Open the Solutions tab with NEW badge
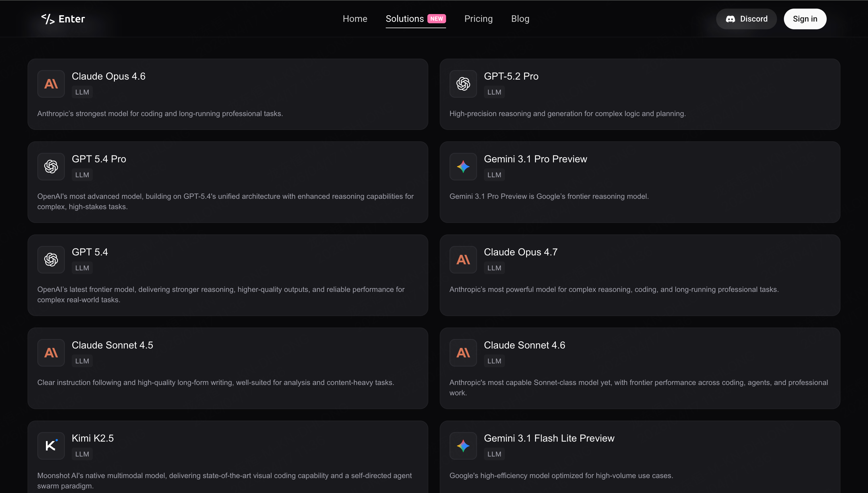The width and height of the screenshot is (868, 493). click(x=416, y=19)
